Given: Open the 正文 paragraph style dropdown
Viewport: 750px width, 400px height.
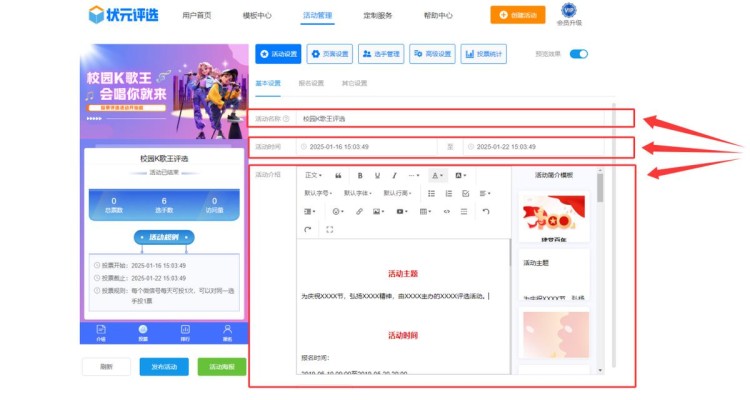Looking at the screenshot, I should [313, 175].
